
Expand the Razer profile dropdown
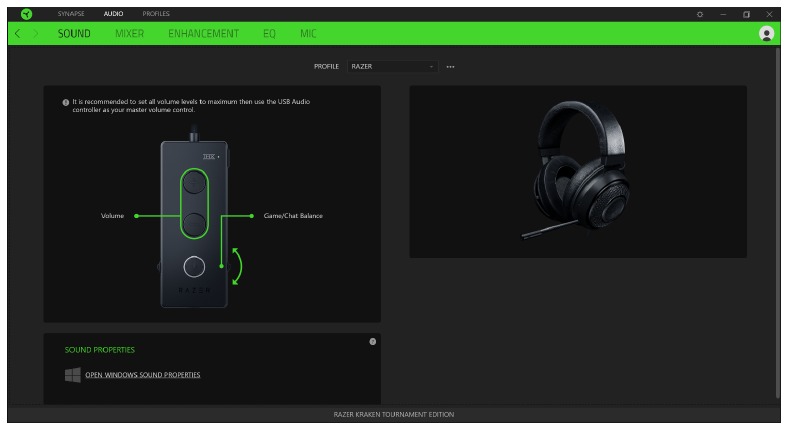click(x=392, y=66)
